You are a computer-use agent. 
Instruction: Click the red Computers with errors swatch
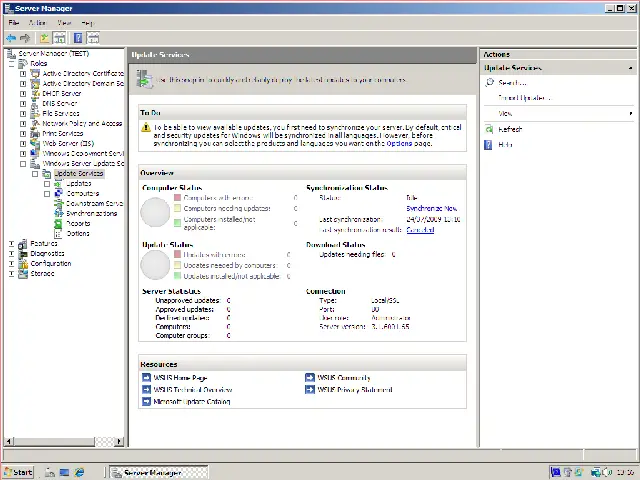[178, 198]
